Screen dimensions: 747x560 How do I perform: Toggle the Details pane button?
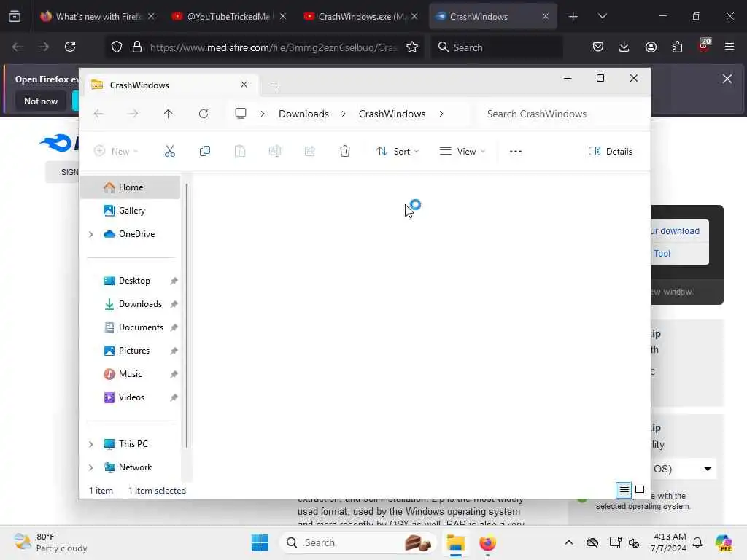(611, 152)
